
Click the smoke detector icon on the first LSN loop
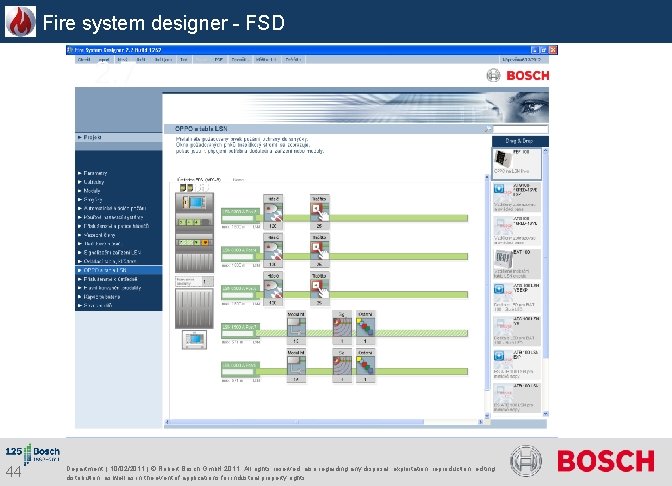[273, 213]
